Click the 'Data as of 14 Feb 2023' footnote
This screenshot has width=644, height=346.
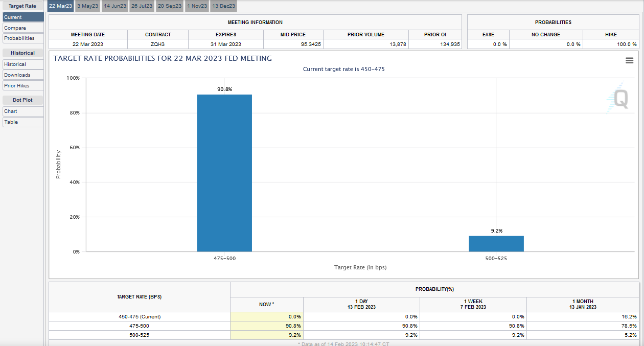pyautogui.click(x=343, y=344)
